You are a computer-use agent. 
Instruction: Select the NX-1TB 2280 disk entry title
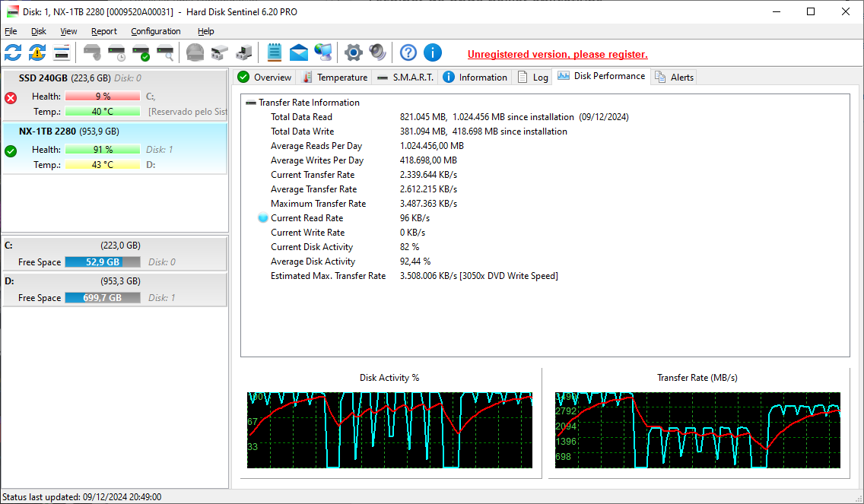47,131
